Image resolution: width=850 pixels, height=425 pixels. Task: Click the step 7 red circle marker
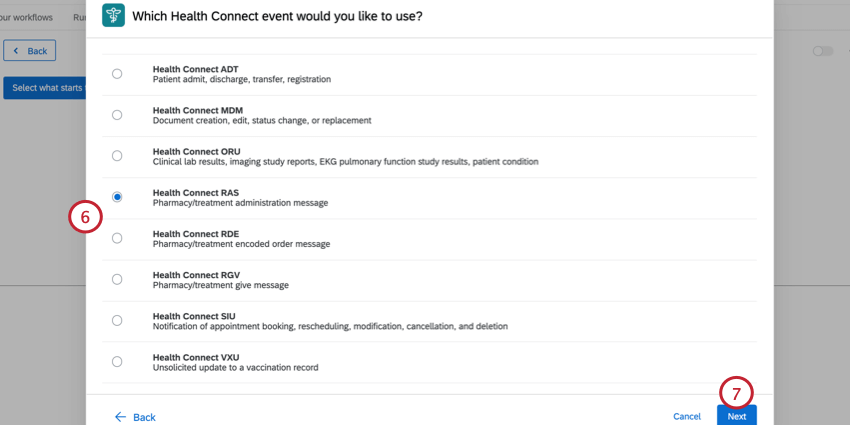[737, 394]
